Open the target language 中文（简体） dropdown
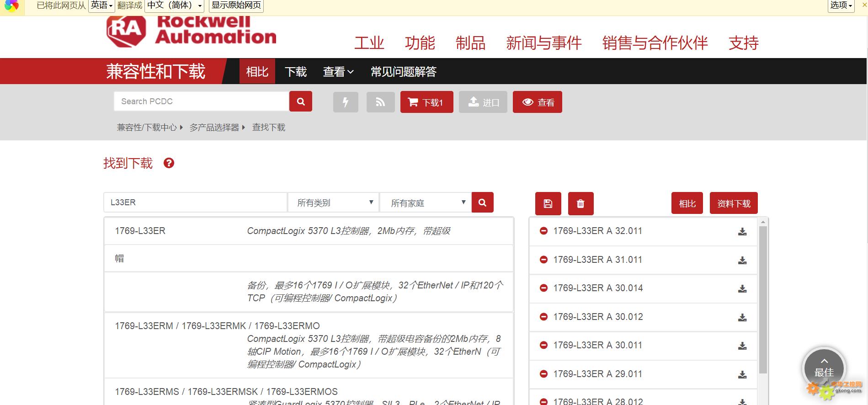This screenshot has width=868, height=405. 175,5
